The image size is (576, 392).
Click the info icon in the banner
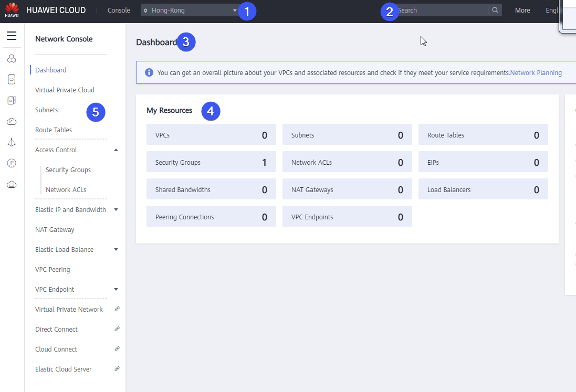[x=149, y=72]
